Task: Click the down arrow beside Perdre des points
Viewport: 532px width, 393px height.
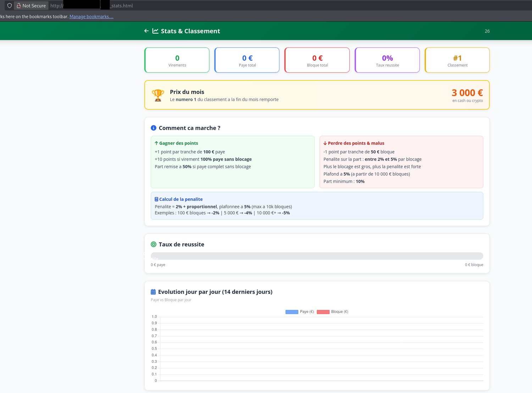Action: 325,143
